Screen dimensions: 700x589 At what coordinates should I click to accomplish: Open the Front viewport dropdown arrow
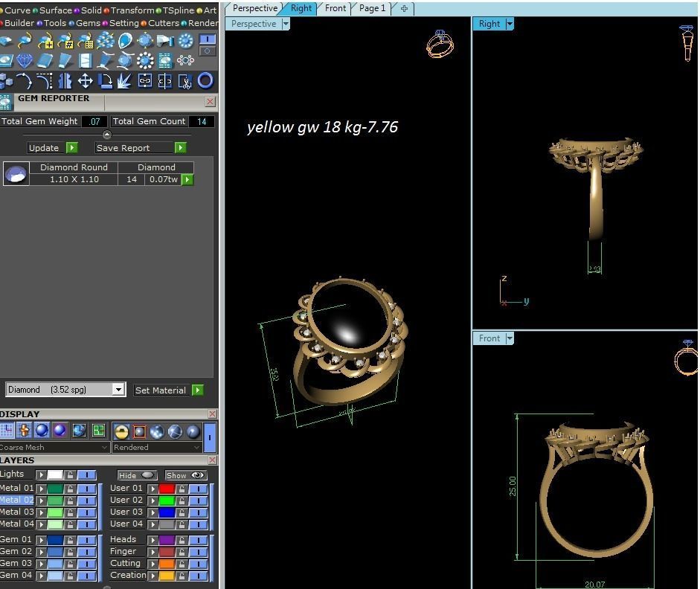point(510,338)
